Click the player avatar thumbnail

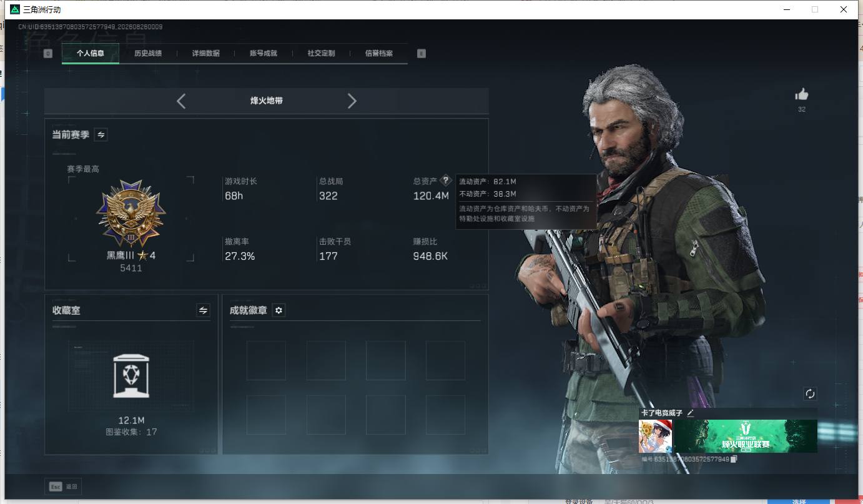click(655, 436)
